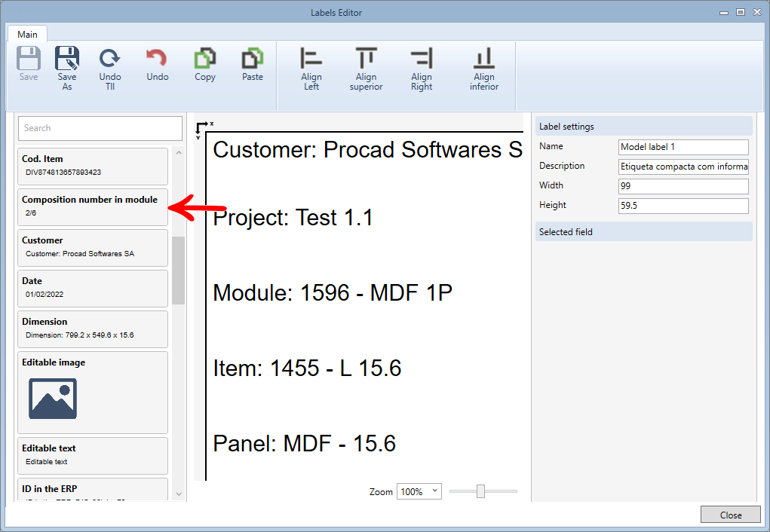Viewport: 770px width, 532px height.
Task: Select Composition number in module field
Action: click(x=93, y=207)
